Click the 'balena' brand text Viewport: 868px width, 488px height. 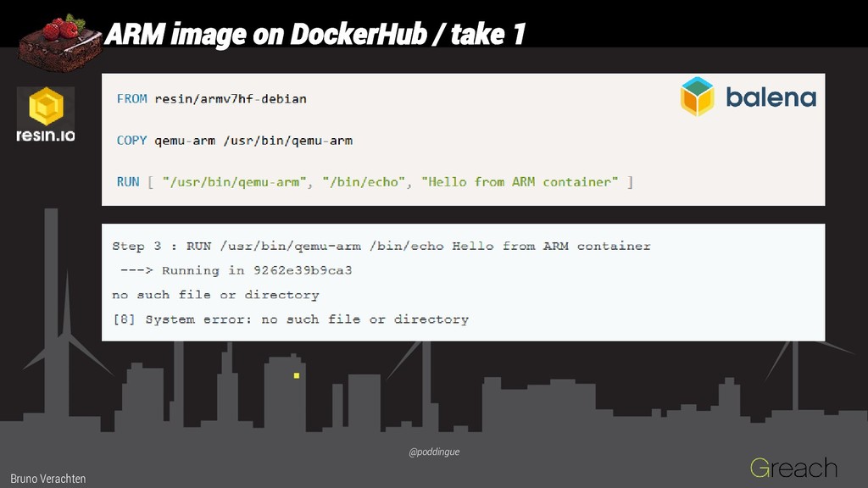pos(771,97)
